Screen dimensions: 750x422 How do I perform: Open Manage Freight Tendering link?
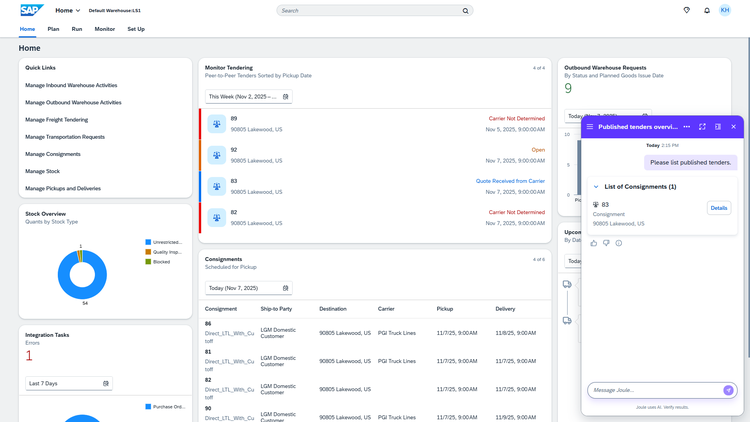(56, 120)
